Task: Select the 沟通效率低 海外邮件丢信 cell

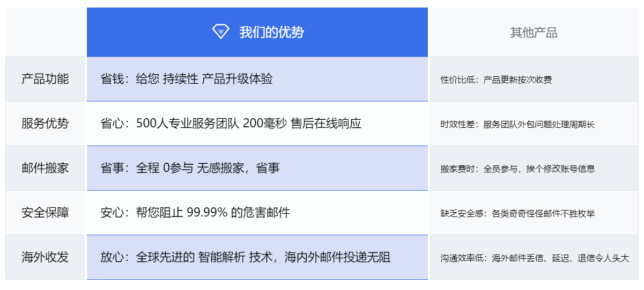Action: click(x=534, y=258)
